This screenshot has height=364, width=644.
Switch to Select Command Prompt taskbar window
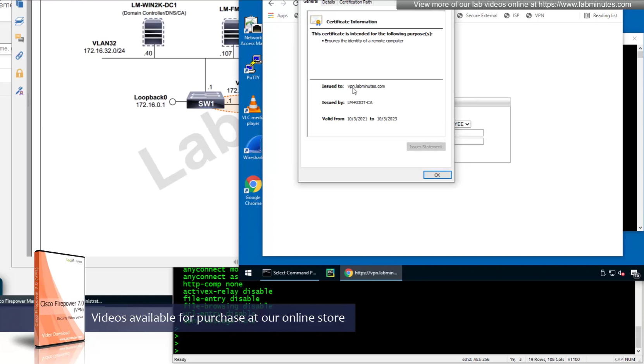click(x=290, y=273)
